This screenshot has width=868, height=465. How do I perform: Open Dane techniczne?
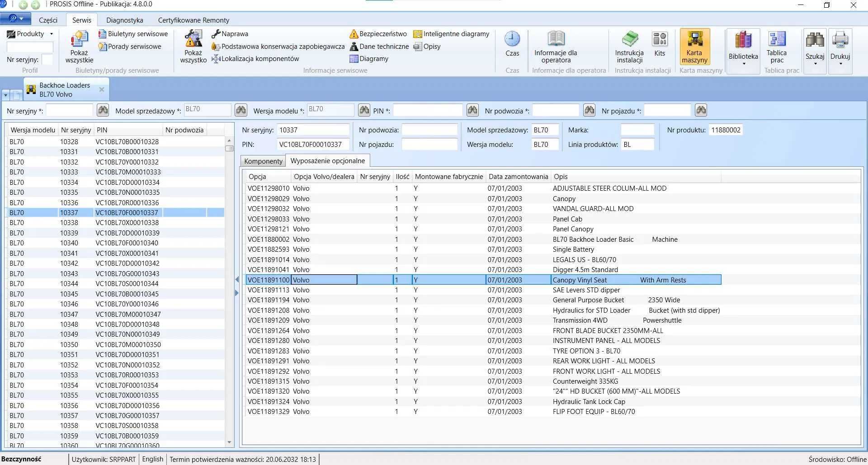[x=379, y=47]
